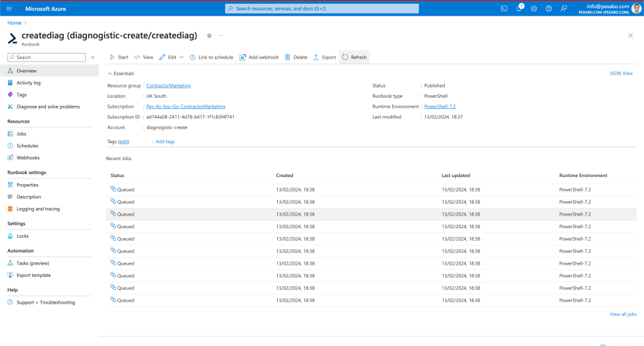Favorite the runbook with the star icon

click(x=209, y=36)
